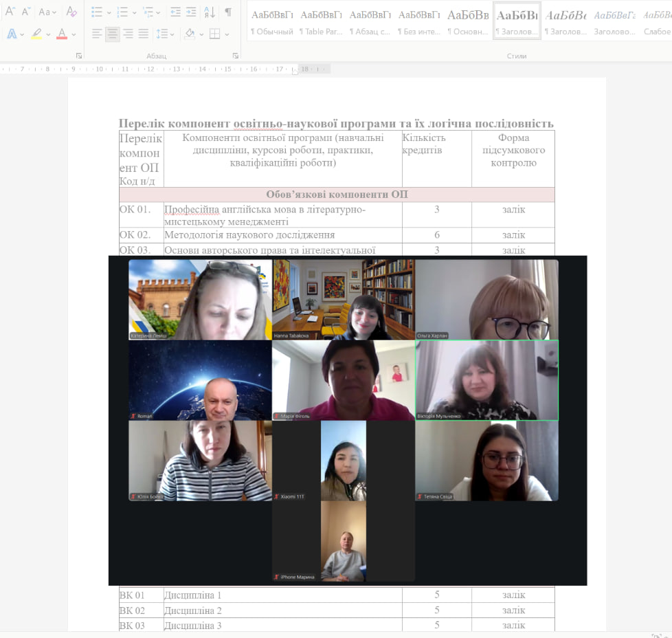Select the Table Par... style
The height and width of the screenshot is (638, 672).
pos(321,21)
